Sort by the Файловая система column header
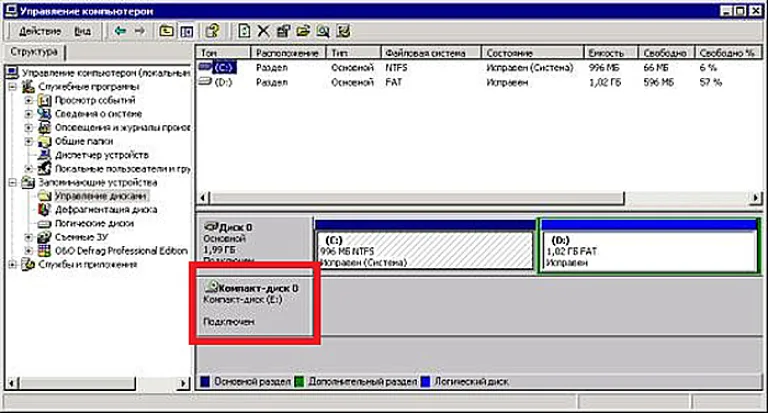This screenshot has height=413, width=768. point(431,52)
